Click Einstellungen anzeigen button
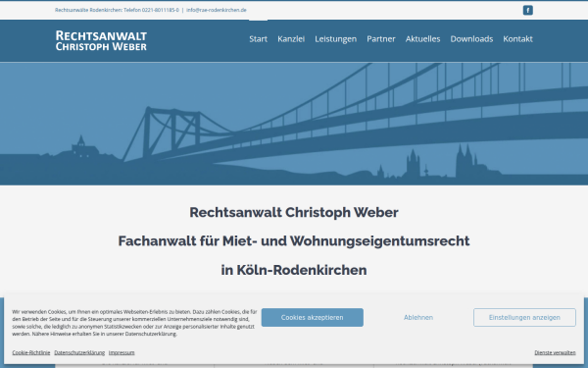 (x=524, y=318)
